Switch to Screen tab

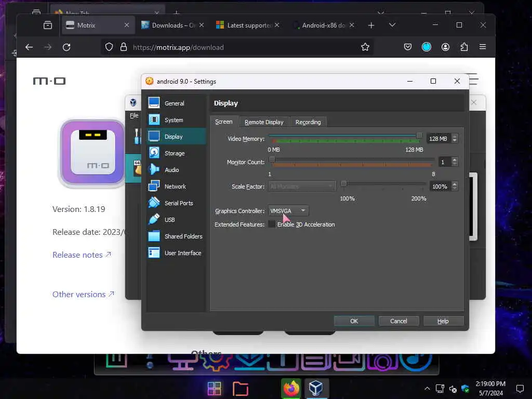click(224, 122)
